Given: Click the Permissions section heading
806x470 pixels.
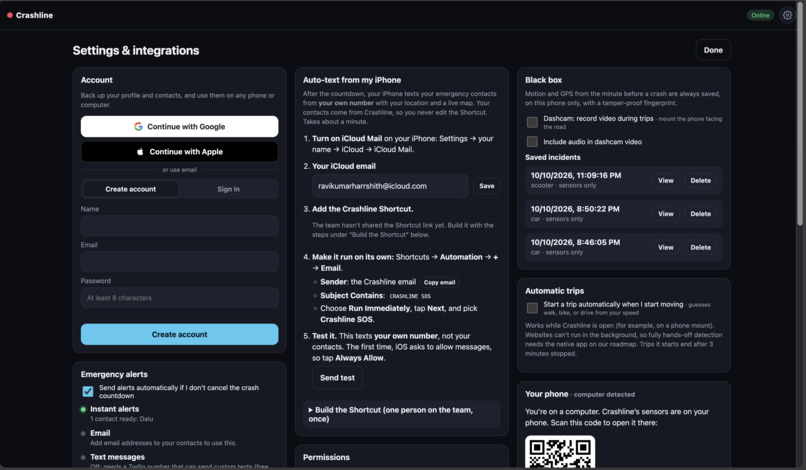Looking at the screenshot, I should [x=326, y=457].
